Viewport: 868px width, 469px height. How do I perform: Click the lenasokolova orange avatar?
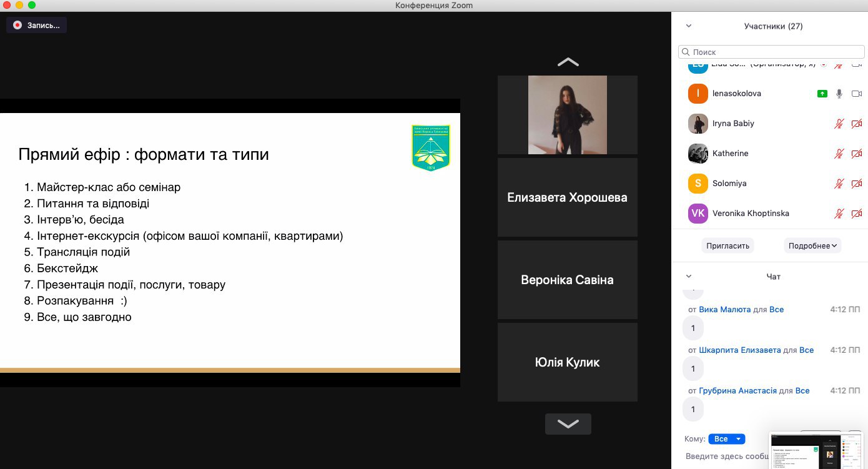click(x=698, y=94)
